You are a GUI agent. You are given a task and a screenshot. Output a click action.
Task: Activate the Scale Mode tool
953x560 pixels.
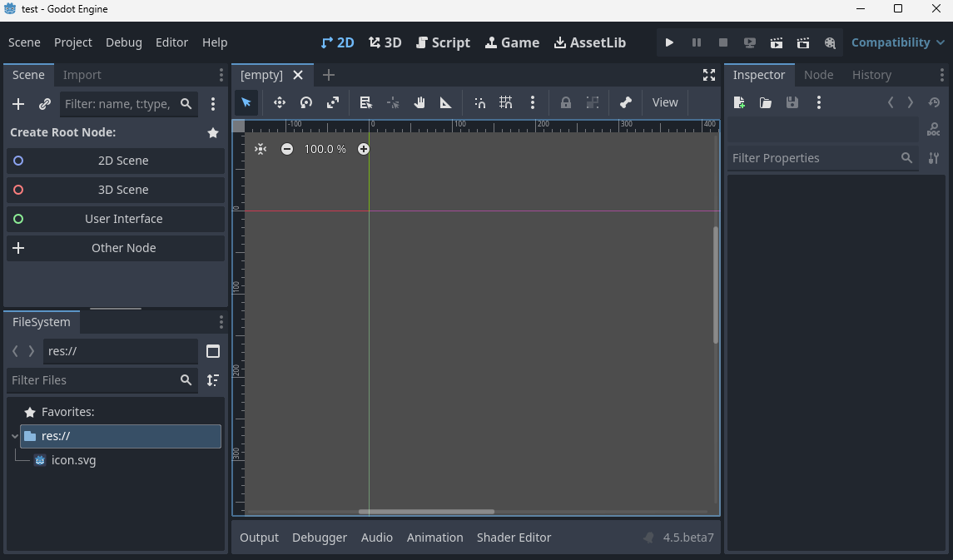(333, 102)
